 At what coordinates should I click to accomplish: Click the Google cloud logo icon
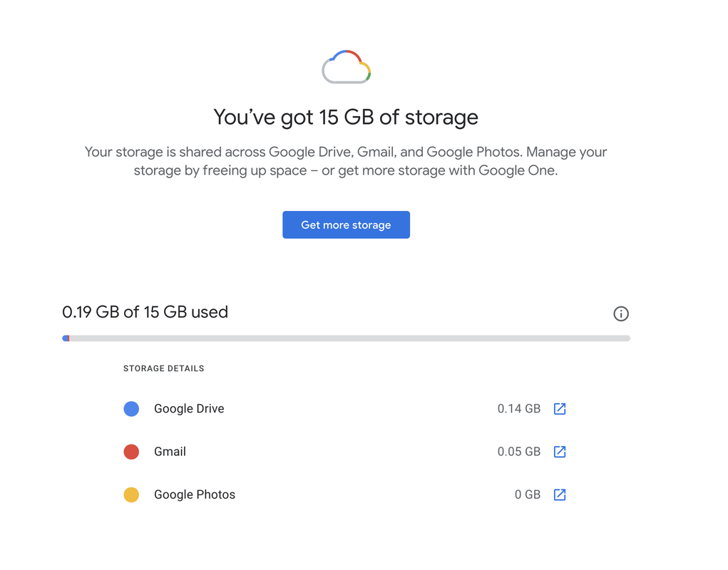pyautogui.click(x=347, y=67)
